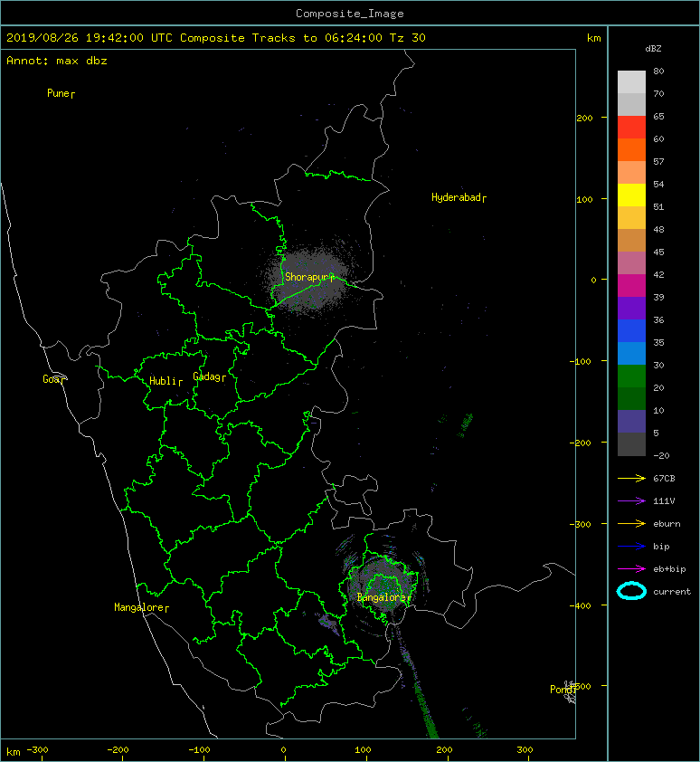Click the Composite_Image title text
The image size is (700, 762).
350,14
